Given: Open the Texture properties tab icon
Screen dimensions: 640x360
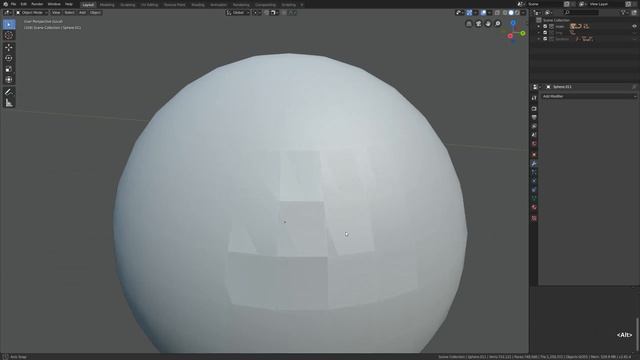Looking at the screenshot, I should click(x=534, y=218).
